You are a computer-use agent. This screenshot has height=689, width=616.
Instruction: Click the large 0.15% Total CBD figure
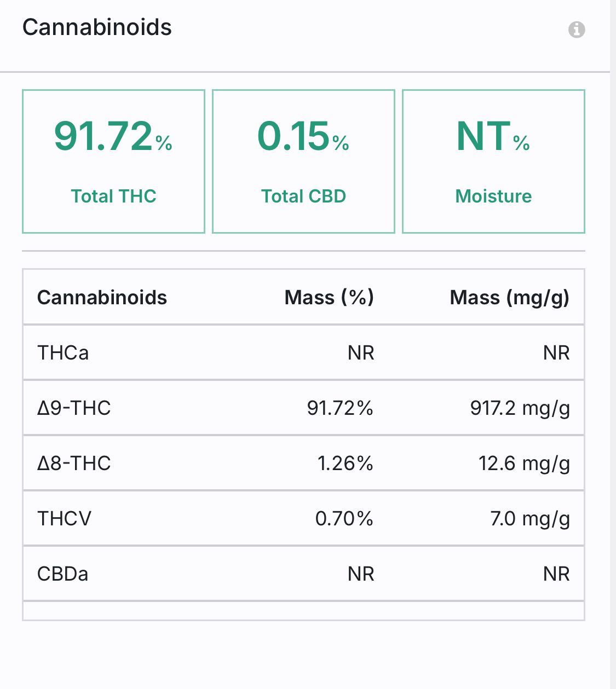(x=303, y=136)
